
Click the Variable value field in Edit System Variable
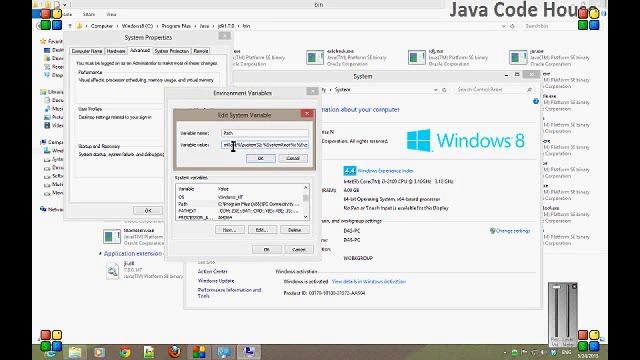[265, 145]
